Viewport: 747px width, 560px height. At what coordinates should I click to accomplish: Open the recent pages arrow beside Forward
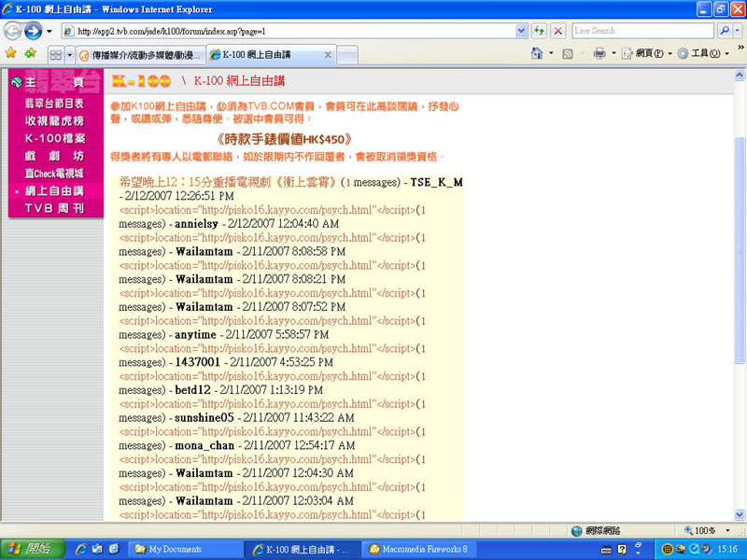[x=49, y=32]
